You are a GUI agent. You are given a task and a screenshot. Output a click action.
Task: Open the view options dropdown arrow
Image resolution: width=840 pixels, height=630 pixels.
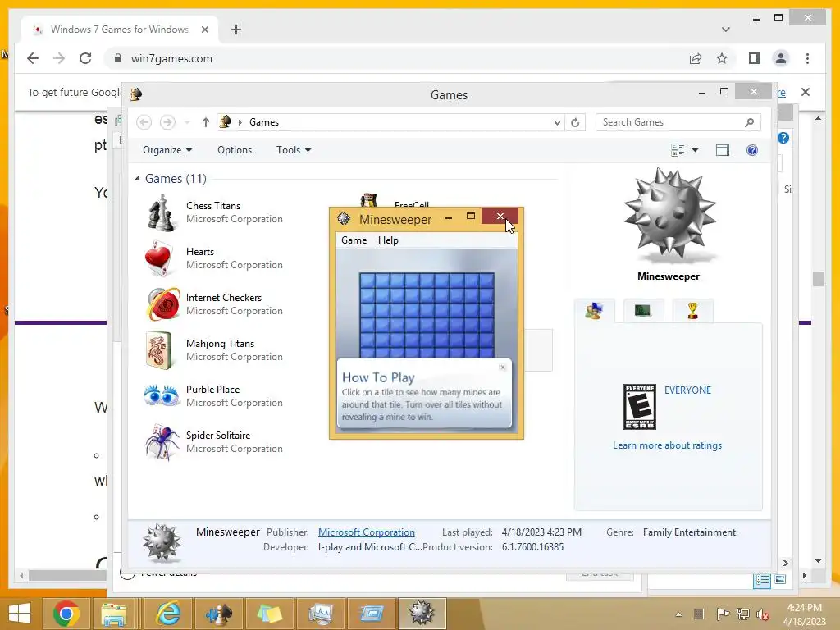(696, 150)
